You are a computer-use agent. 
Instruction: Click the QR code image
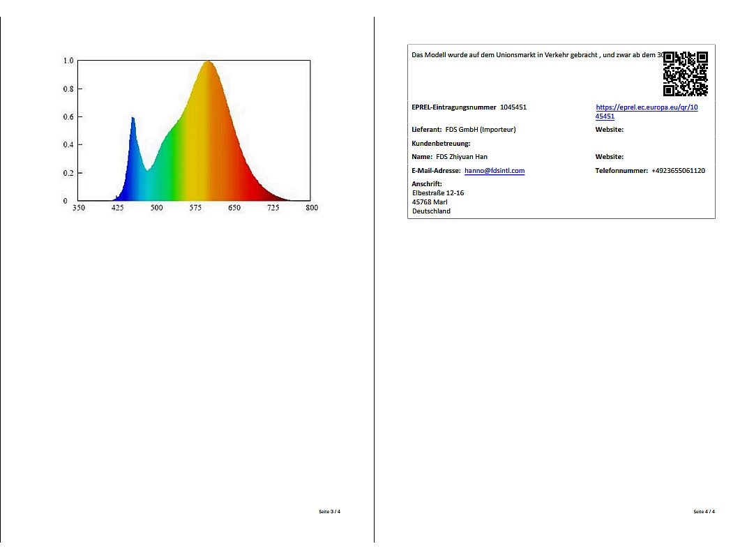(685, 73)
